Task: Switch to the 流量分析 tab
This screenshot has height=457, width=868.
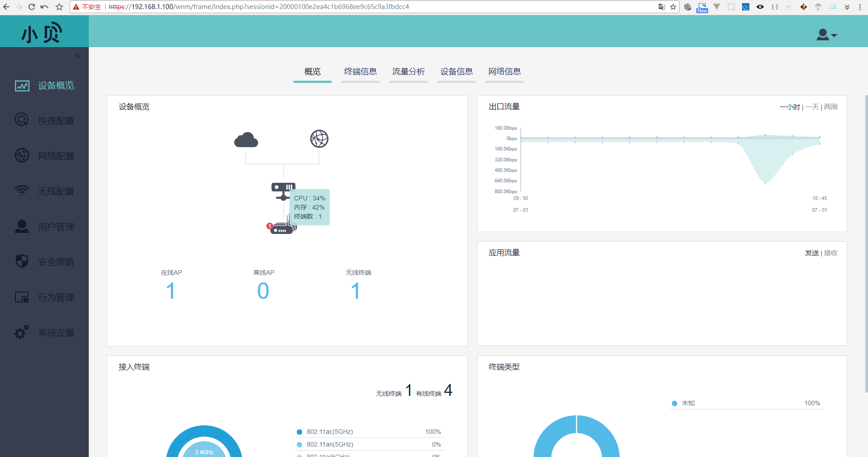Action: click(x=409, y=72)
